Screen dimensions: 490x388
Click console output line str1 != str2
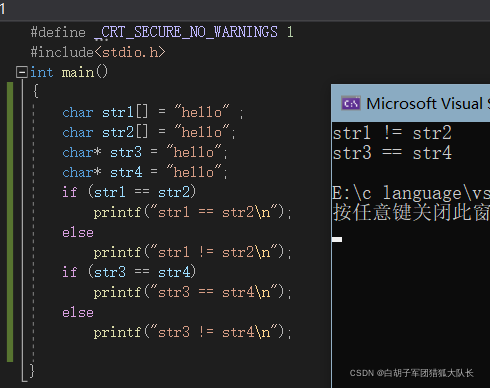[392, 133]
